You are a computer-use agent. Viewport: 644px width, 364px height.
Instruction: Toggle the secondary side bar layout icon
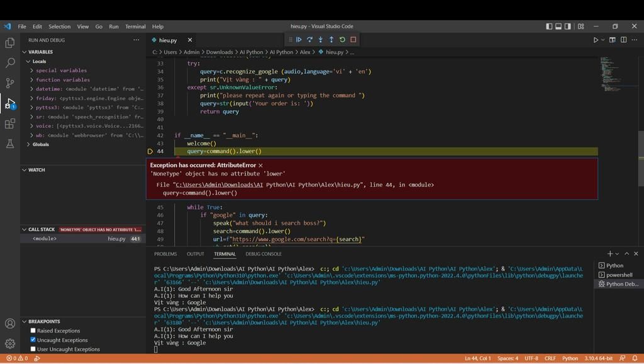coord(568,26)
